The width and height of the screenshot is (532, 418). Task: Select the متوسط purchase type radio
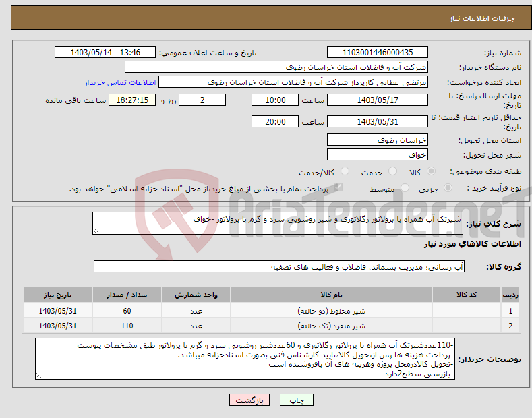pyautogui.click(x=405, y=187)
